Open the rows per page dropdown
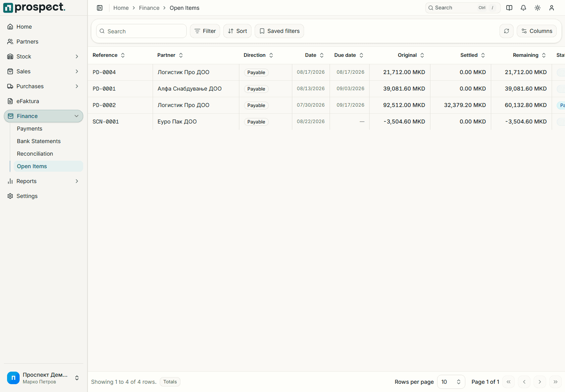565x392 pixels. point(451,382)
